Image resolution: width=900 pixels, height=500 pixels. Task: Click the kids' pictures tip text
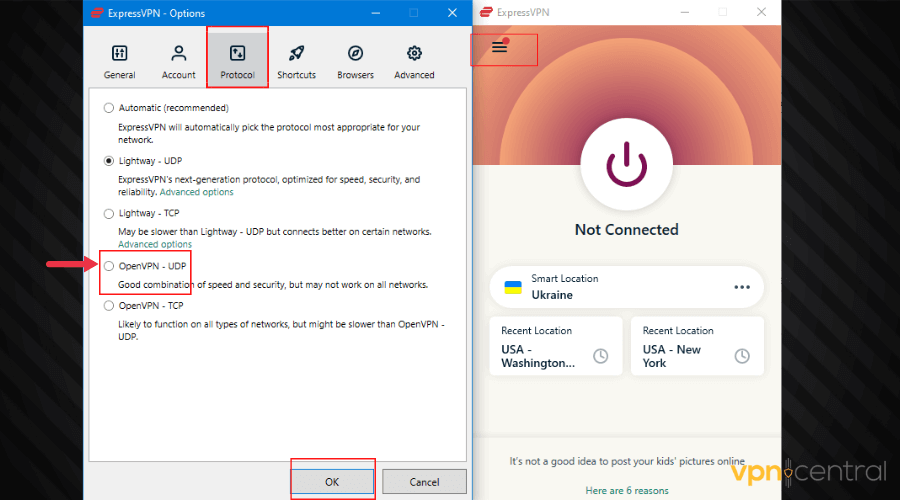click(x=627, y=461)
